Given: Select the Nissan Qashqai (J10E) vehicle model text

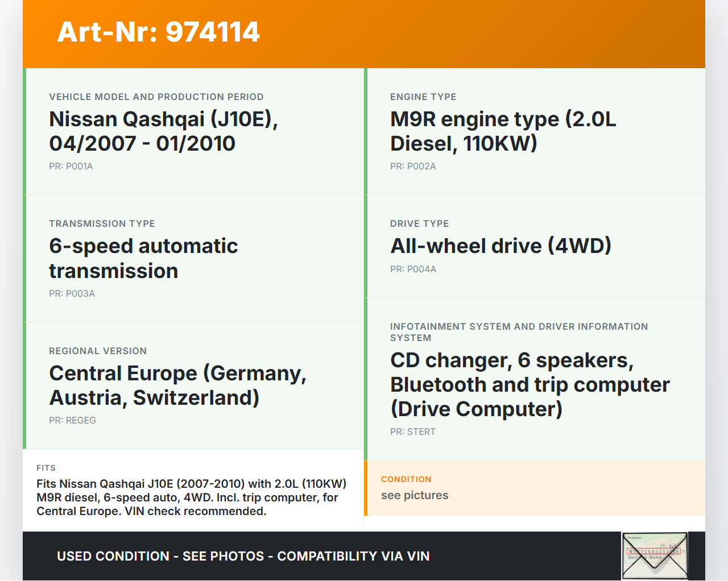Looking at the screenshot, I should coord(163,131).
